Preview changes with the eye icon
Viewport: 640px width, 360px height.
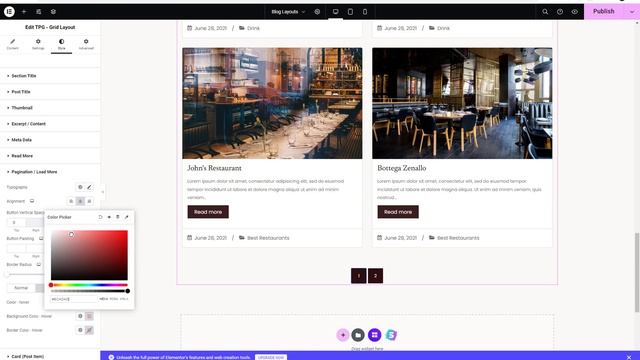(x=574, y=12)
